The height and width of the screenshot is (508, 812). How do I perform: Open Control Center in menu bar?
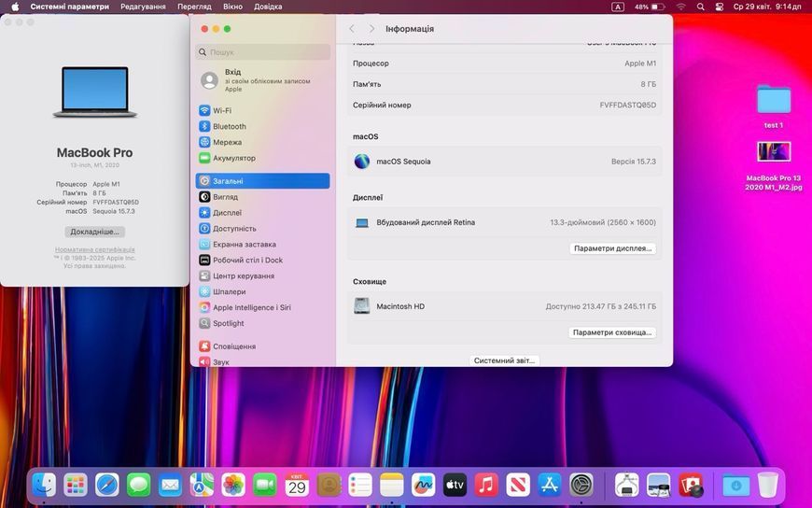pos(720,7)
